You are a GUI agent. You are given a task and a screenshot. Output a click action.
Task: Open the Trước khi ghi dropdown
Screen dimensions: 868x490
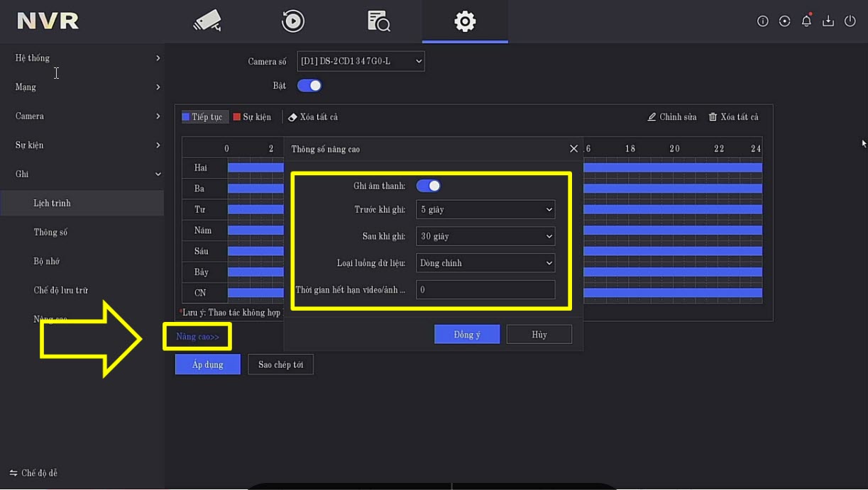pyautogui.click(x=485, y=210)
